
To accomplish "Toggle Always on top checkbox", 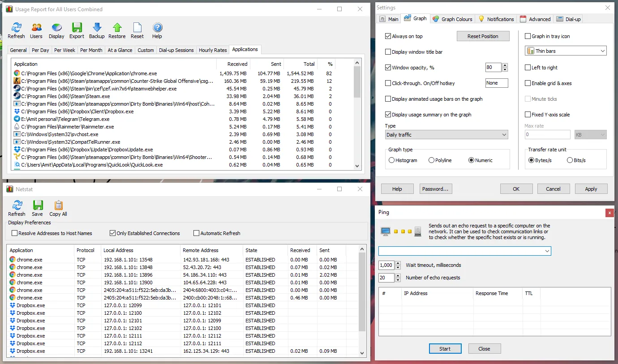I will [x=388, y=36].
